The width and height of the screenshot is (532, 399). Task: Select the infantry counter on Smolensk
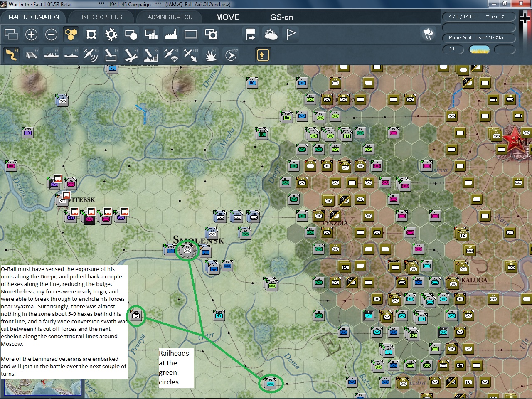click(187, 251)
